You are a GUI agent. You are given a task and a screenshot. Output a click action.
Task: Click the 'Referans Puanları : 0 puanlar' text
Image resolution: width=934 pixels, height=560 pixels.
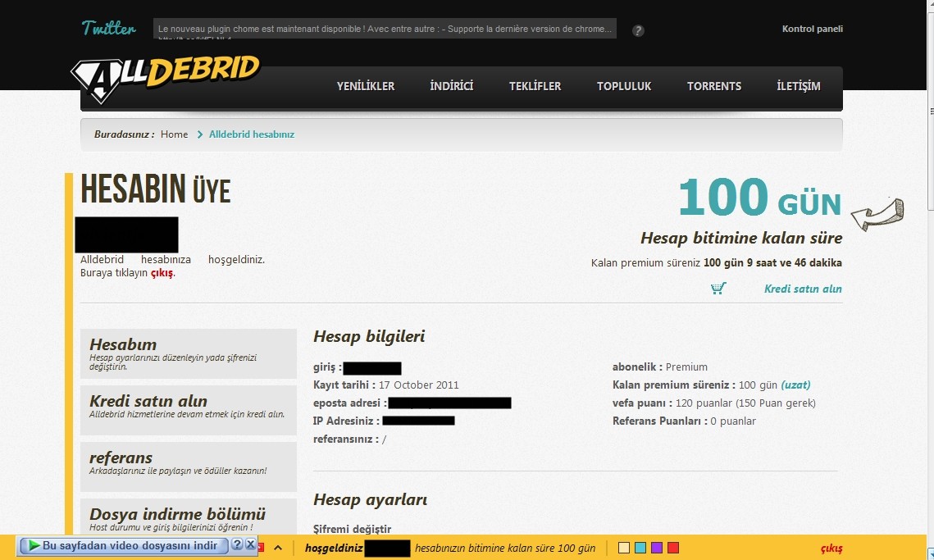tap(684, 421)
